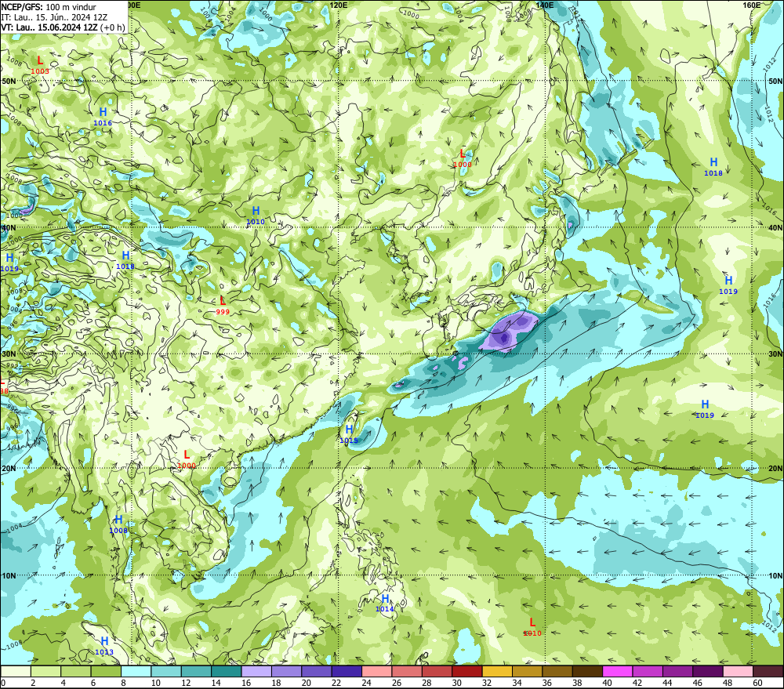Select the pink 24–26 legend swatch
784x689 pixels.
coord(377,671)
